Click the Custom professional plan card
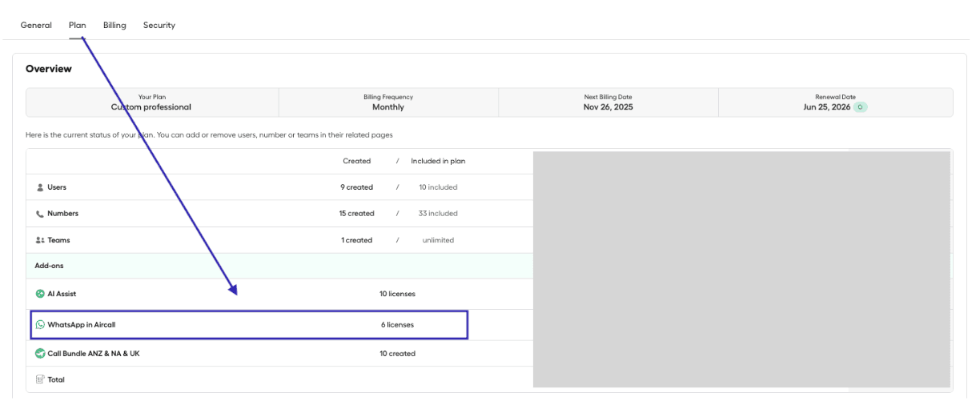The image size is (980, 413). point(151,102)
